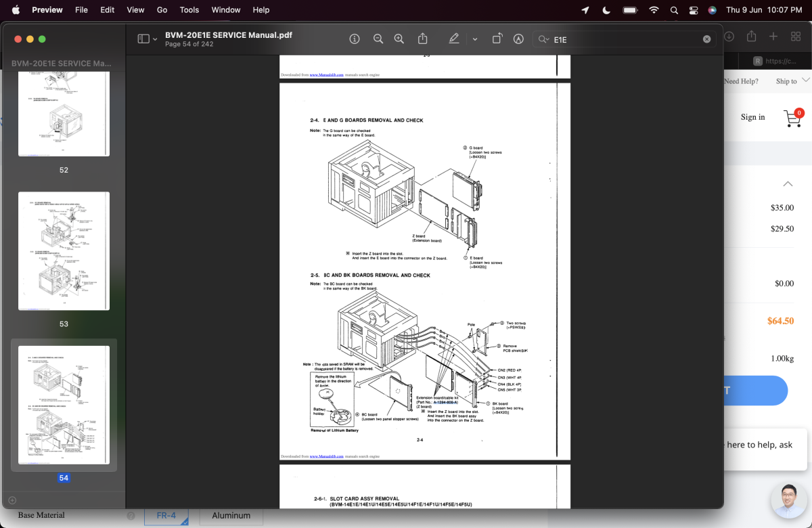This screenshot has width=812, height=528.
Task: Click the search field containing E1E
Action: click(625, 39)
